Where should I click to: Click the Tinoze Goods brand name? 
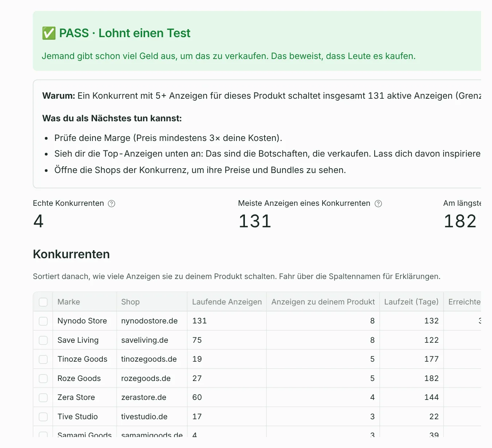(82, 359)
